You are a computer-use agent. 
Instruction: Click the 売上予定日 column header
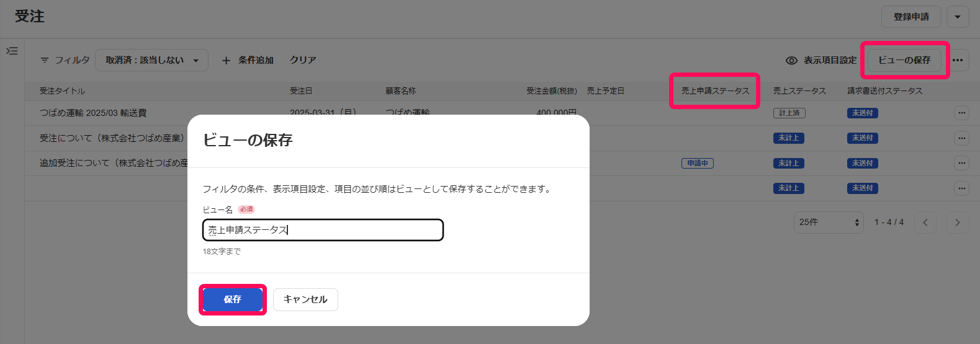pos(606,90)
